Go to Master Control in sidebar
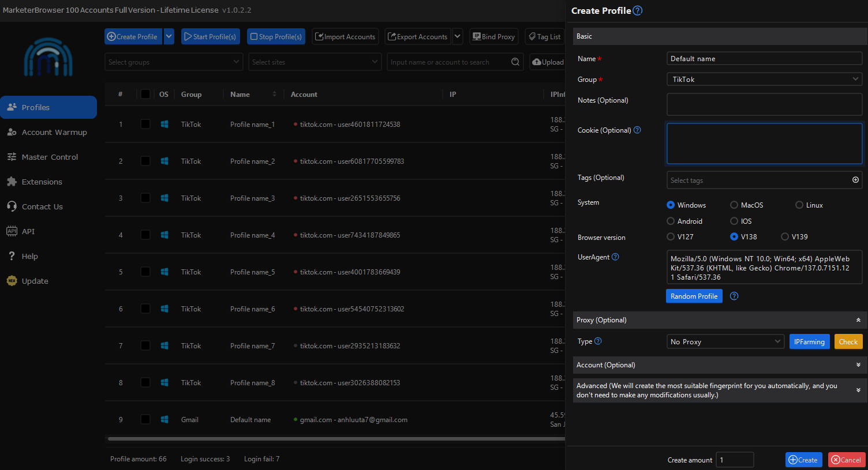Image resolution: width=868 pixels, height=470 pixels. point(50,157)
